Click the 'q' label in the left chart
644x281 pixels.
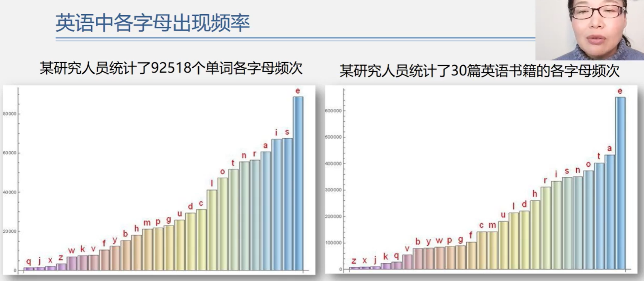click(x=28, y=262)
